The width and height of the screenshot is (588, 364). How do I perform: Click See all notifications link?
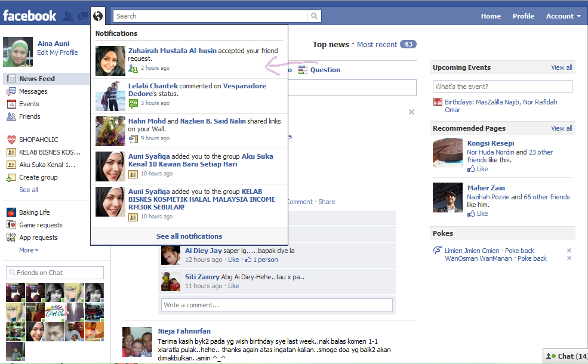tap(189, 236)
